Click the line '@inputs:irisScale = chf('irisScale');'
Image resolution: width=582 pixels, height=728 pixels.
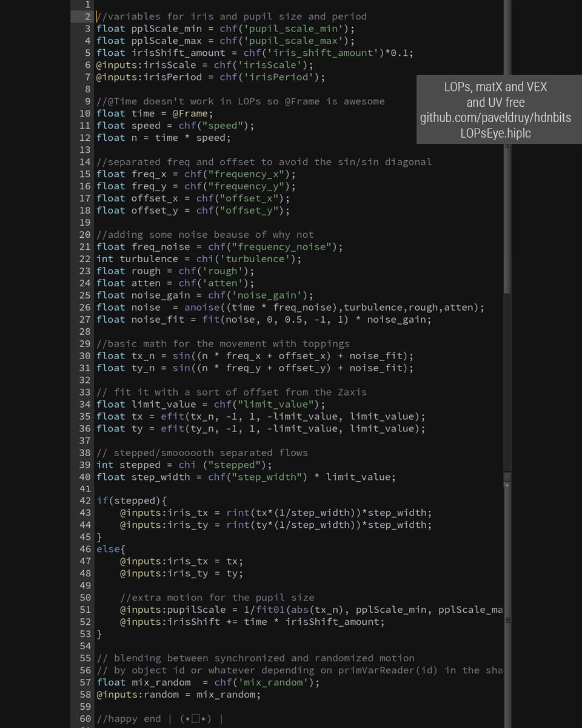pos(205,65)
